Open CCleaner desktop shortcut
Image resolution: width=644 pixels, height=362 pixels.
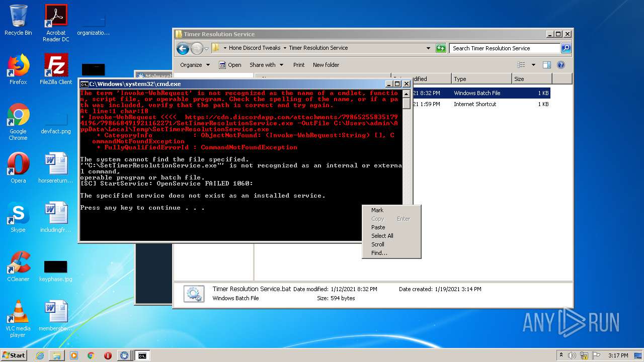tap(18, 266)
